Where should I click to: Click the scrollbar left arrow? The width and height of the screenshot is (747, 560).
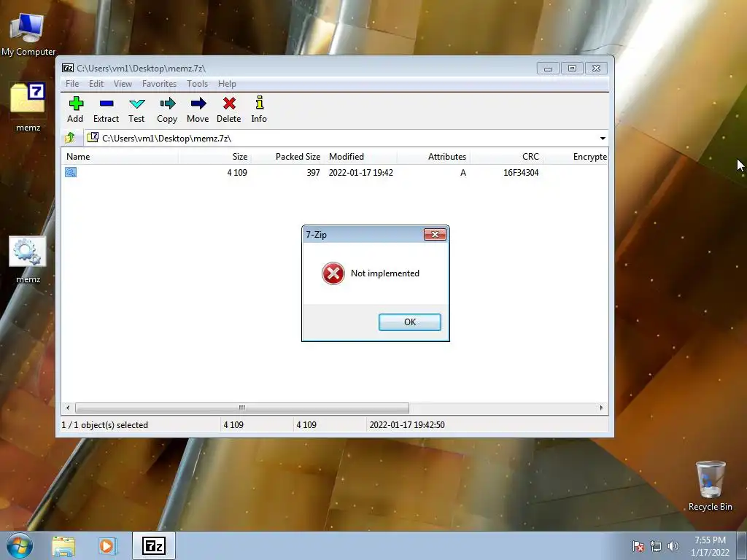tap(68, 408)
